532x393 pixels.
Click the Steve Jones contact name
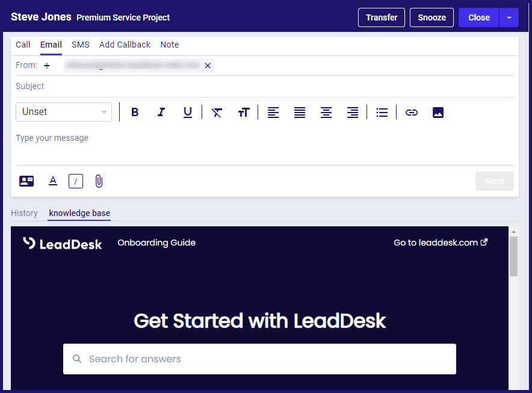tap(41, 17)
